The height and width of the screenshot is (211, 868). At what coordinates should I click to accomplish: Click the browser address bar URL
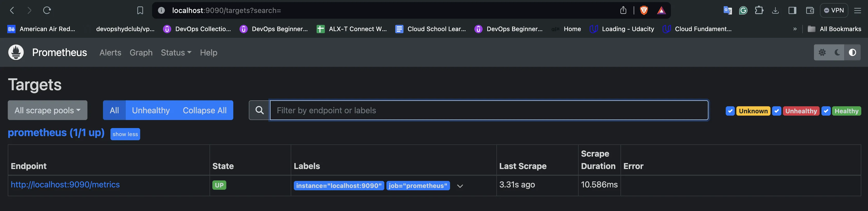coord(226,10)
